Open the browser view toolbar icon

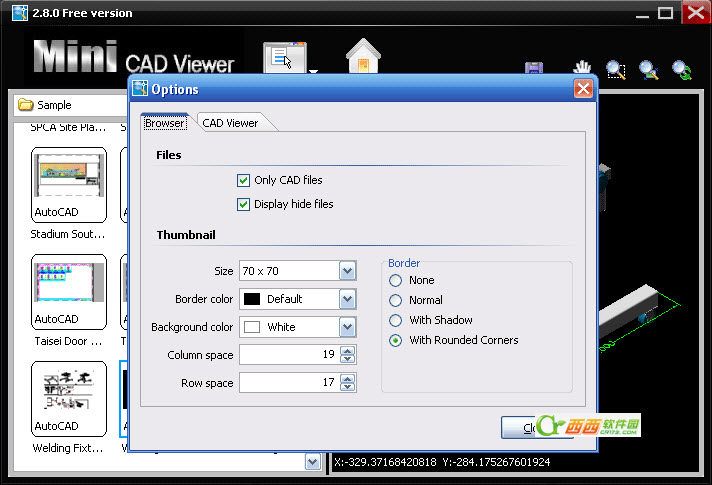coord(285,57)
